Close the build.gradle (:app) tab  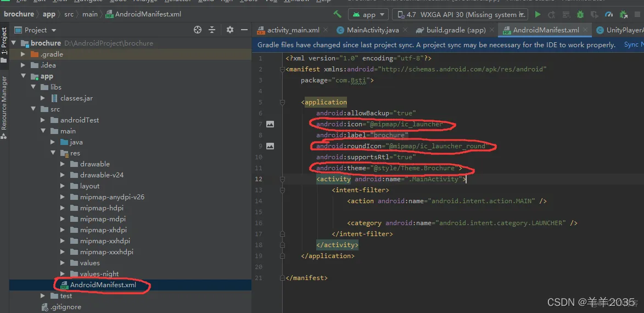point(492,30)
